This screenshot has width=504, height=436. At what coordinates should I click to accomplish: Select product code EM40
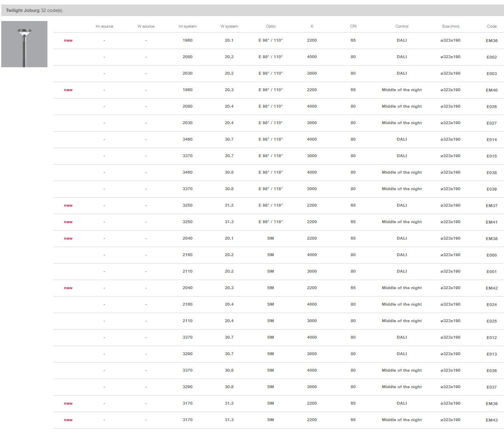coord(491,90)
